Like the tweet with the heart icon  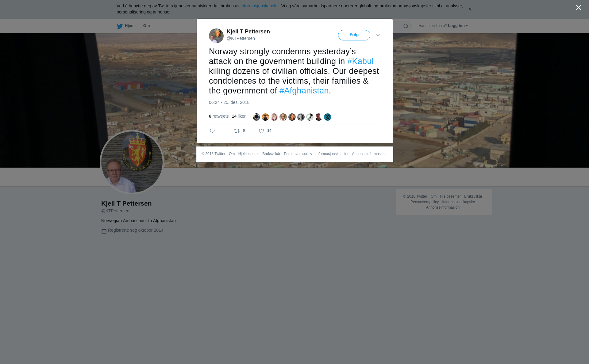(x=261, y=131)
